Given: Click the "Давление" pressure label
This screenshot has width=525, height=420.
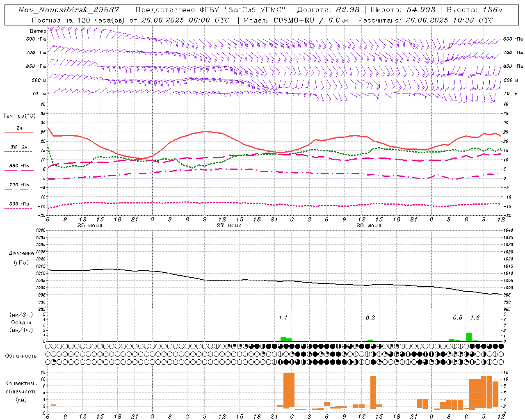Looking at the screenshot, I should pyautogui.click(x=21, y=253).
